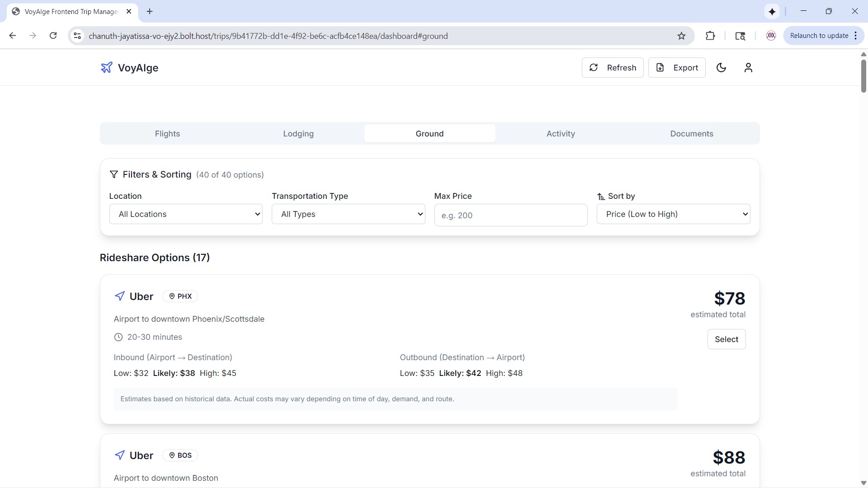Screen dimensions: 868x488
Task: Select the Uber PHX rideshare option
Action: [726, 339]
